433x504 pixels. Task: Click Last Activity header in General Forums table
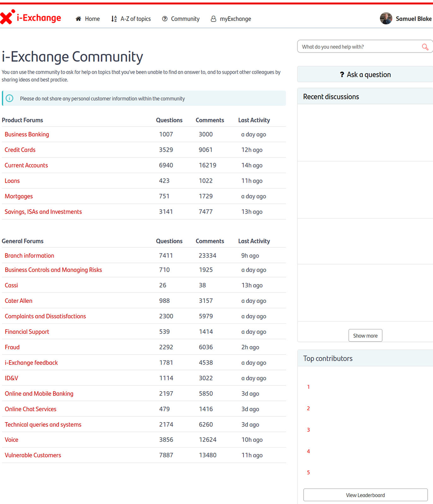(x=254, y=241)
